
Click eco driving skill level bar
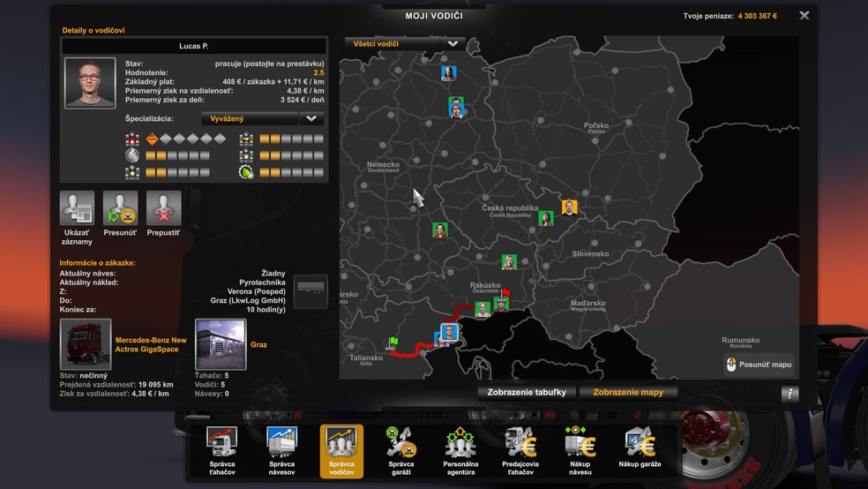292,172
